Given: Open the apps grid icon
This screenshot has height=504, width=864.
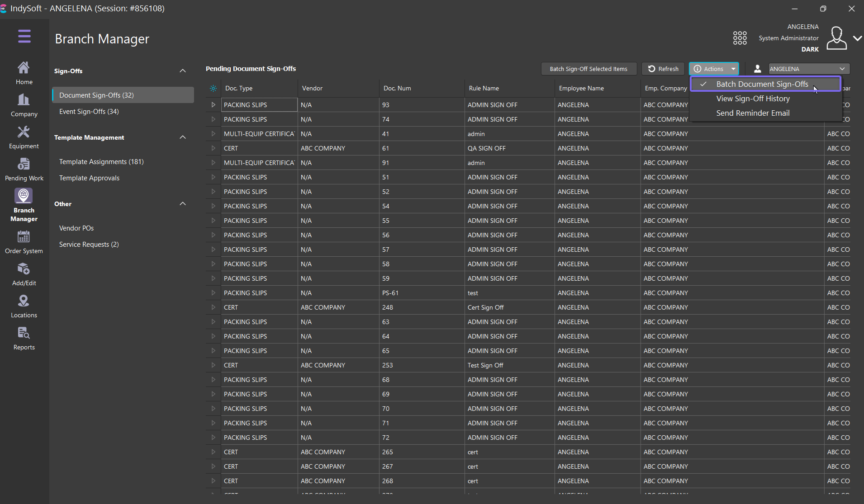Looking at the screenshot, I should 740,38.
